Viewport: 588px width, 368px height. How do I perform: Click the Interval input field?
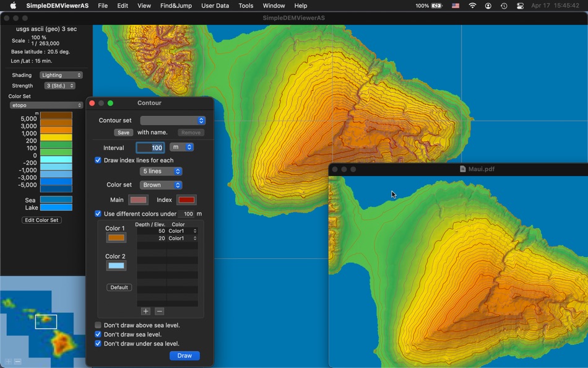[x=150, y=147]
